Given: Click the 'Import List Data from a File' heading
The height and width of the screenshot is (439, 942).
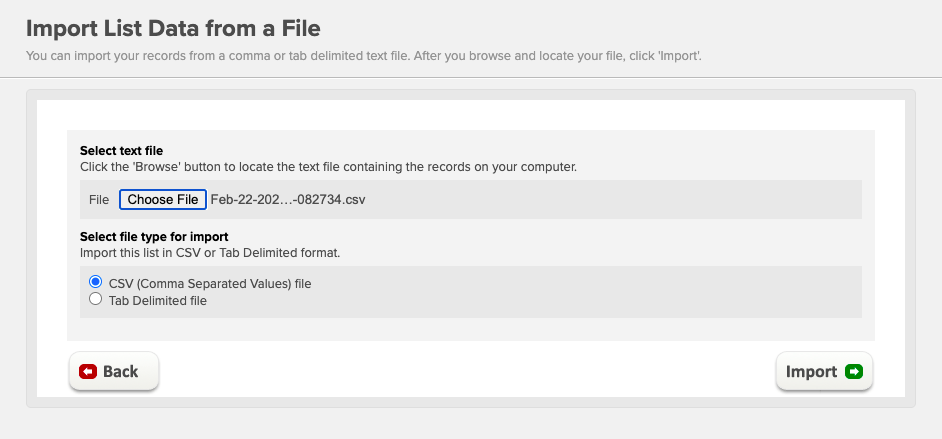Looking at the screenshot, I should point(173,28).
